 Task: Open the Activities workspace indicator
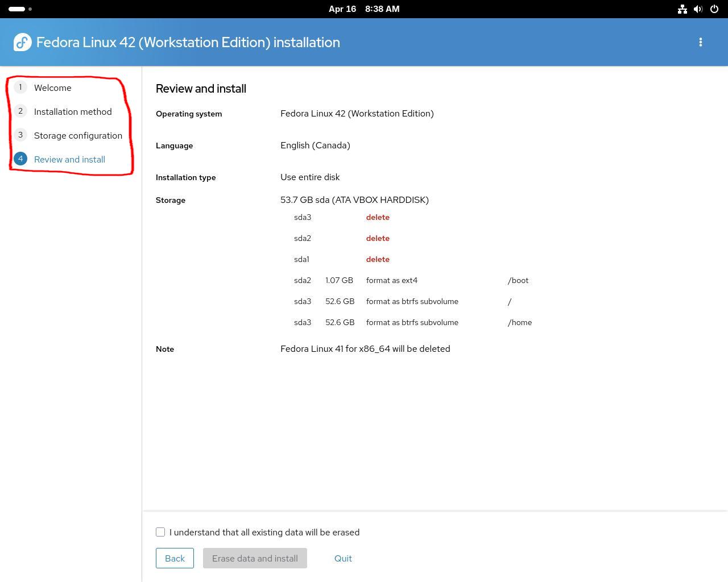(20, 9)
